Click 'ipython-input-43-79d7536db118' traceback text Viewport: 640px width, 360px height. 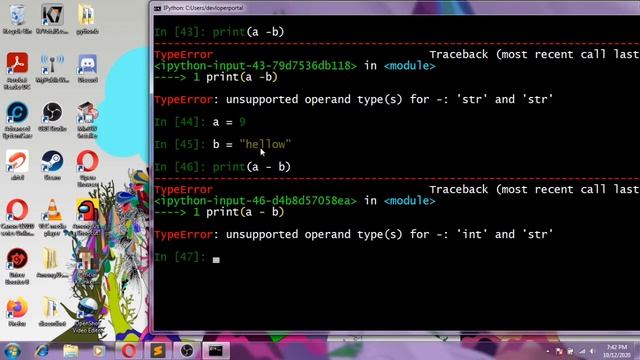(x=256, y=66)
